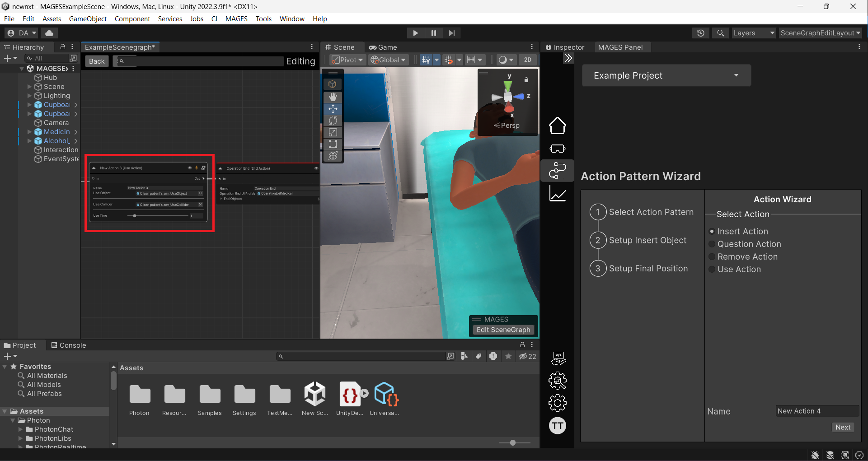Open the GameObject menu

[x=88, y=19]
